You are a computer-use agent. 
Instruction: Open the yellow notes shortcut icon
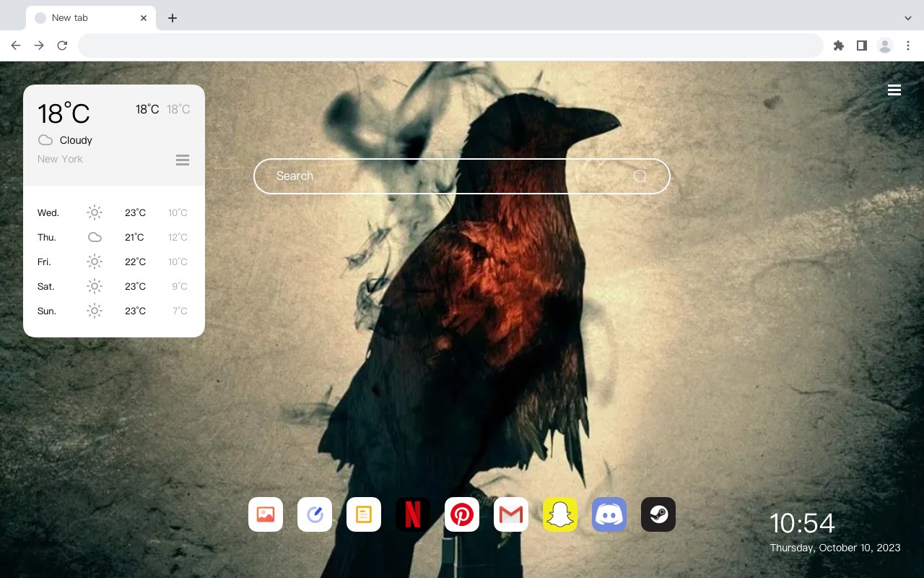[364, 514]
